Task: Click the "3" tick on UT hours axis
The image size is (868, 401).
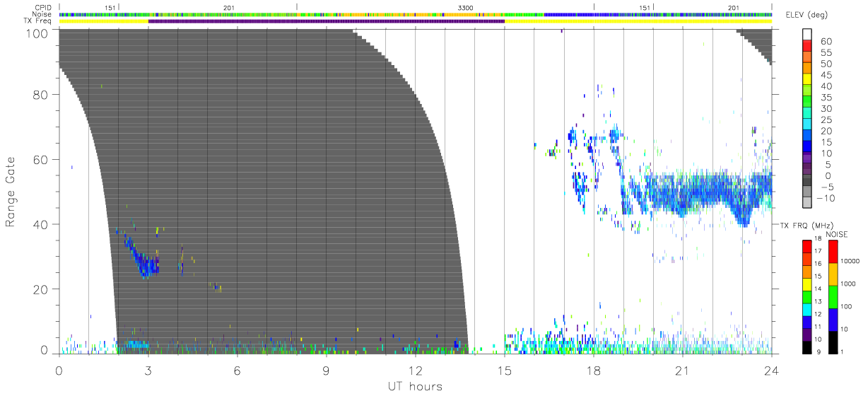Action: tap(148, 371)
